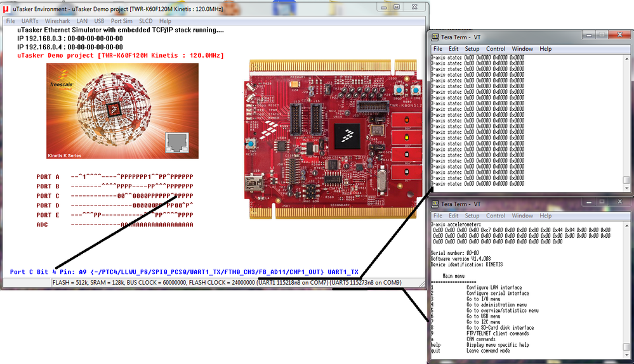This screenshot has width=634, height=364.
Task: Click the left blue push button at board top
Action: [x=399, y=89]
